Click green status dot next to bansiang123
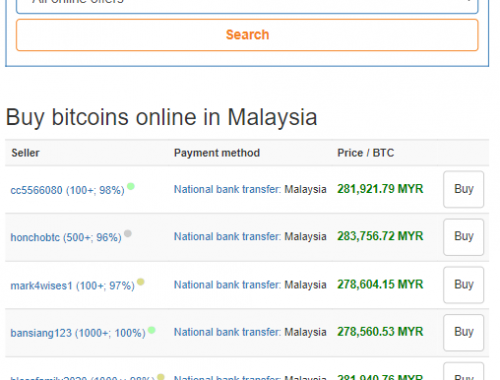 pyautogui.click(x=152, y=330)
